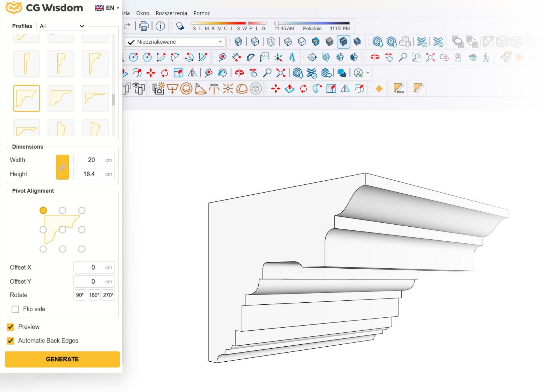Open the Profiles All dropdown
The height and width of the screenshot is (392, 546).
click(x=61, y=26)
